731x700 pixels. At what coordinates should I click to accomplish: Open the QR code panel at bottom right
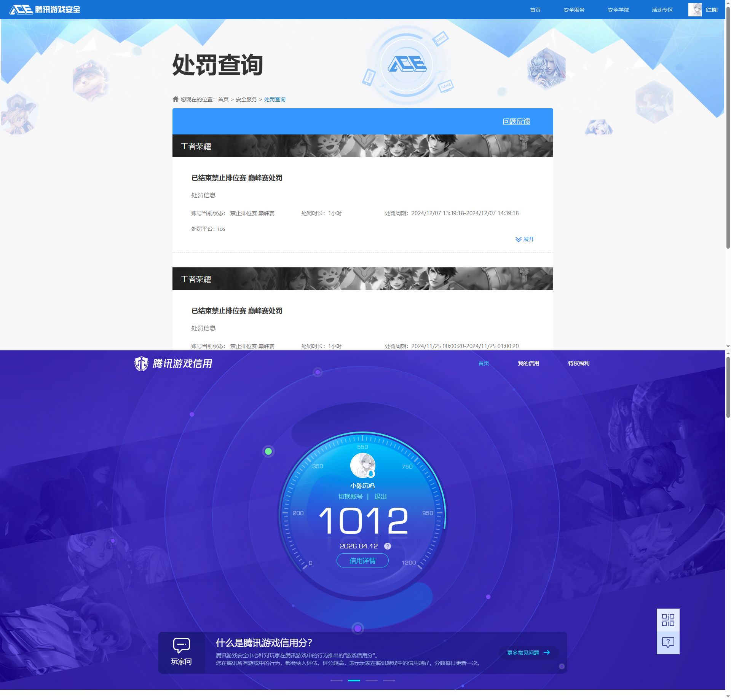point(668,621)
